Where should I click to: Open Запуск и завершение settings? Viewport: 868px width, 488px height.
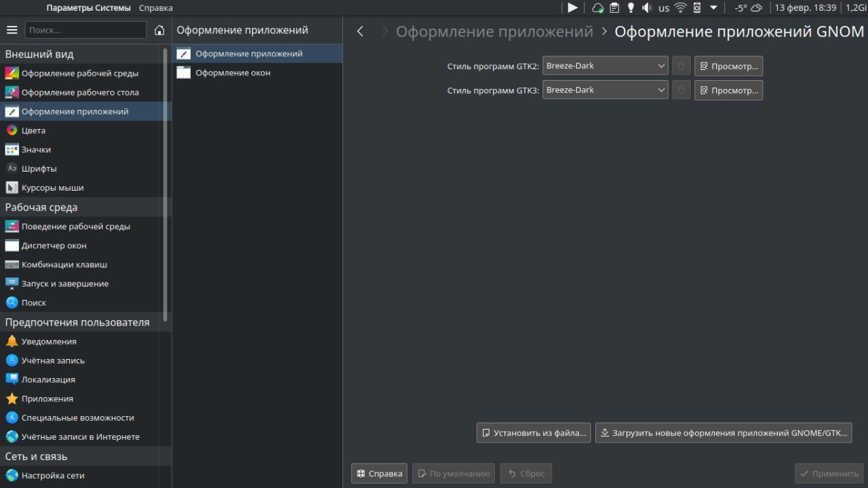(85, 284)
